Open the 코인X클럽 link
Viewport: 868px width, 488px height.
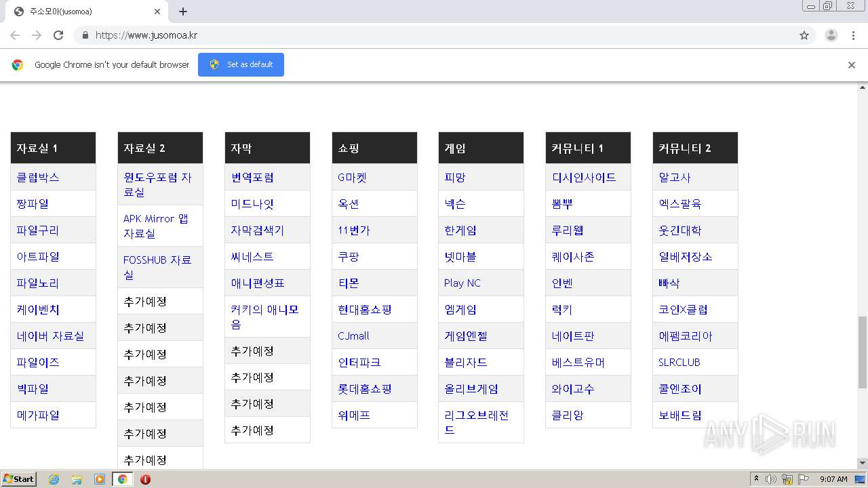pos(683,309)
